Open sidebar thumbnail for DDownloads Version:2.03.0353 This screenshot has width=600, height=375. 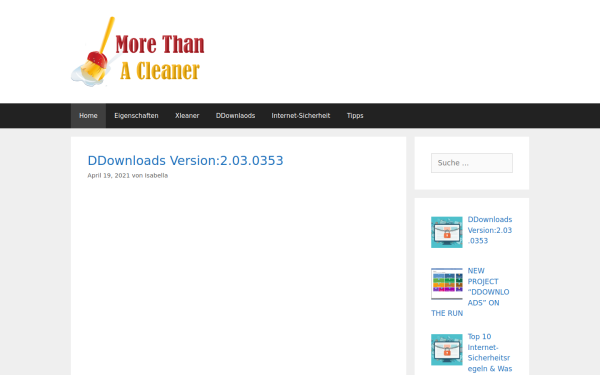(447, 232)
